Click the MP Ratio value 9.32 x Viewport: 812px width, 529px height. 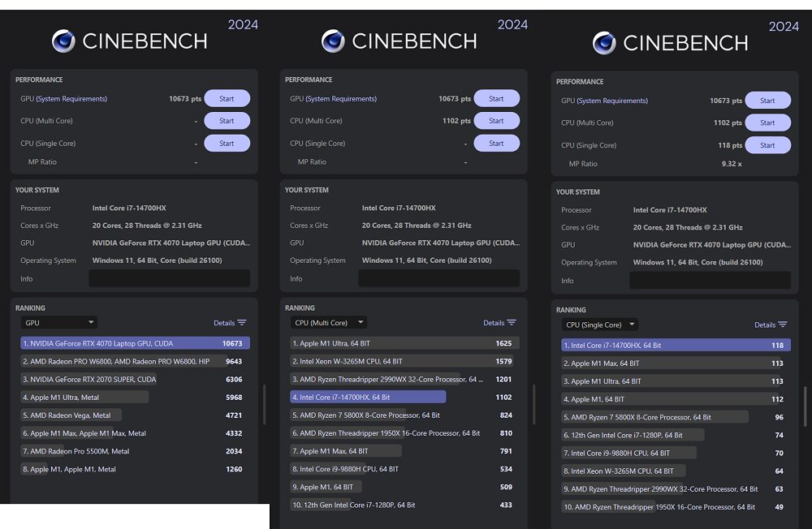click(x=732, y=164)
